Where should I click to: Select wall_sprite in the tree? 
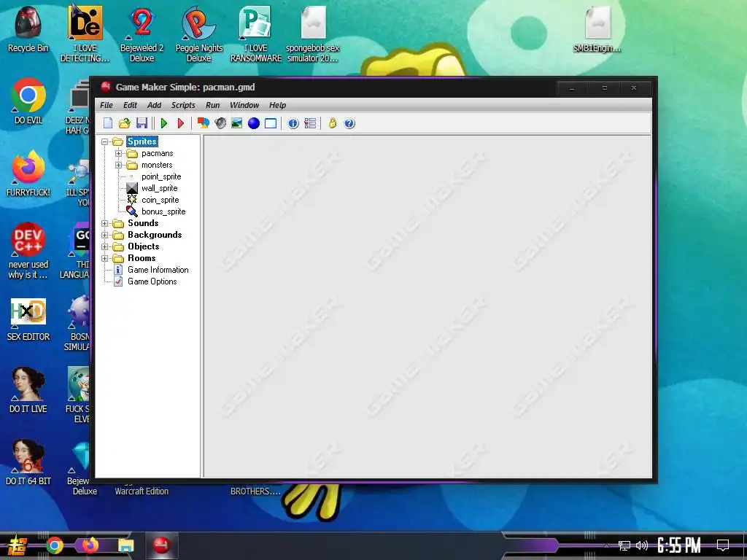click(x=159, y=188)
